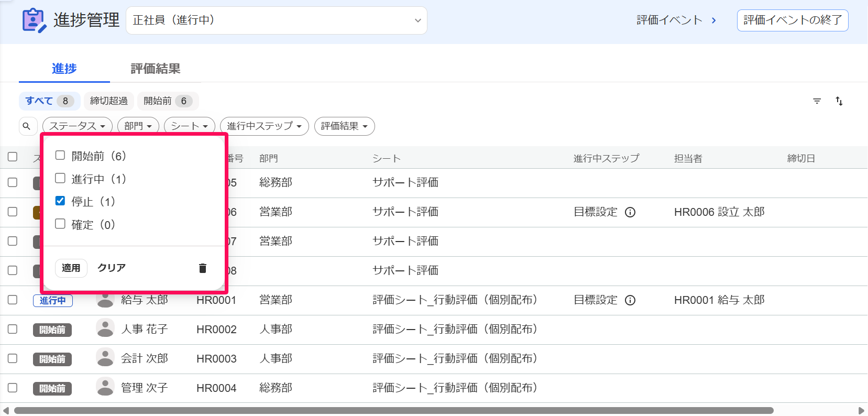The image size is (868, 416).
Task: Select row checkbox for 総務部 サポート評価
Action: pyautogui.click(x=13, y=182)
